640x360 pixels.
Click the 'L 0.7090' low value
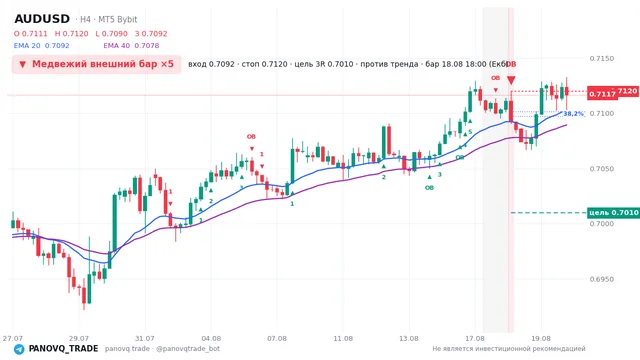[111, 34]
